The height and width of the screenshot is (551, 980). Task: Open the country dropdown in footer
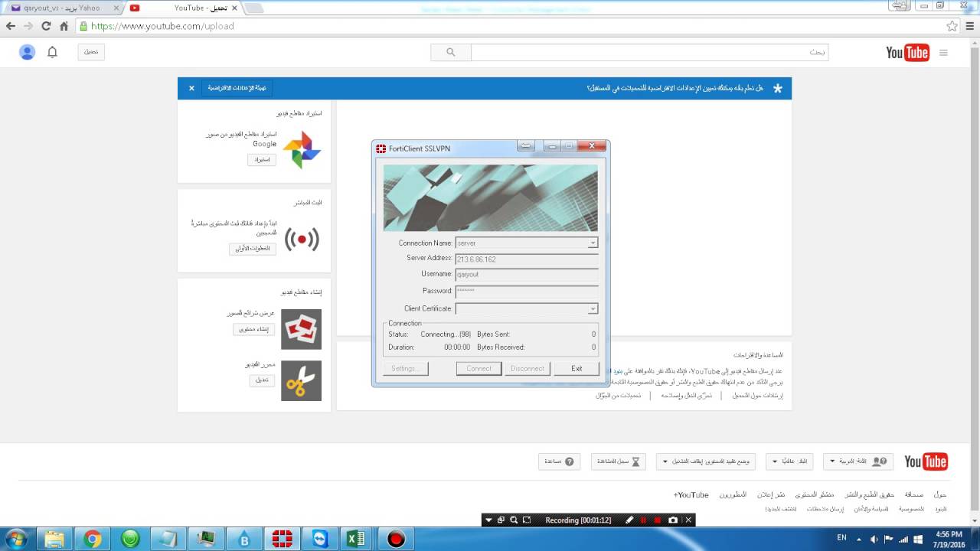(x=789, y=461)
